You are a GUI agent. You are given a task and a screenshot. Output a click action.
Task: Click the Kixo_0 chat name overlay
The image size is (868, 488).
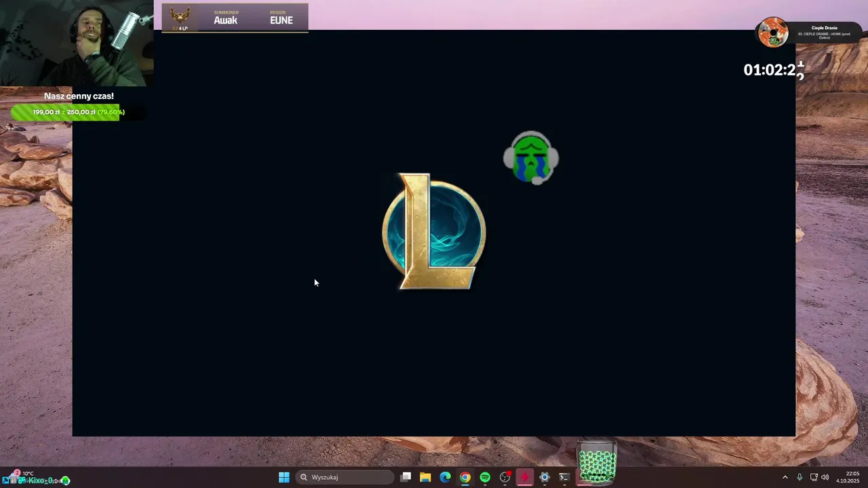[x=41, y=481]
